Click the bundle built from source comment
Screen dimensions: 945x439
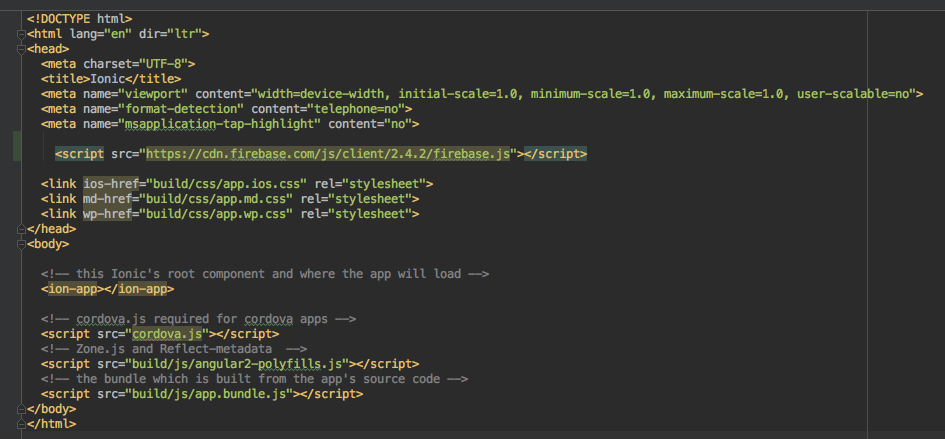coord(254,379)
